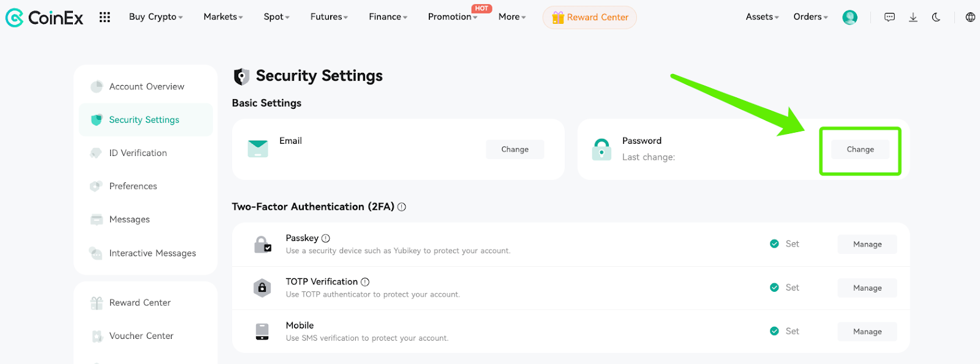
Task: Open Preferences in the sidebar
Action: [133, 186]
